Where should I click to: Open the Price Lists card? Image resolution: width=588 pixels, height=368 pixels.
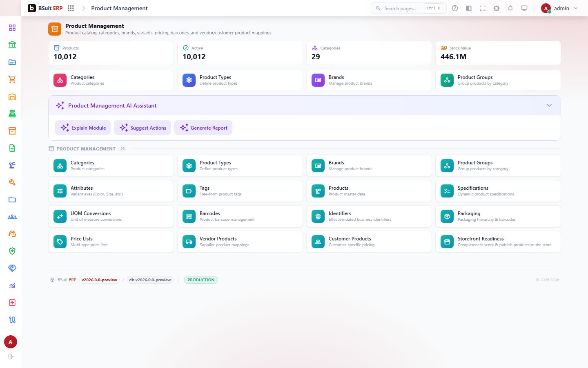[x=111, y=242]
